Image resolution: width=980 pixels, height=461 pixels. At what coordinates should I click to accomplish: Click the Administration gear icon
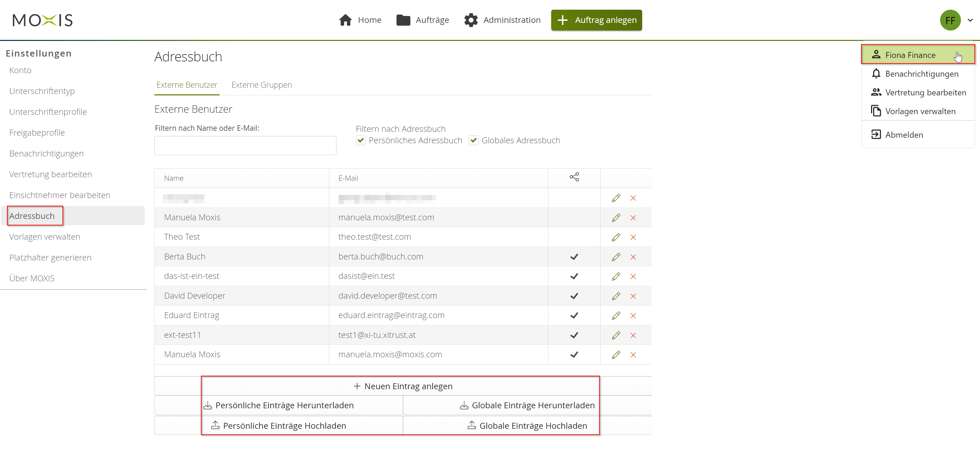(471, 20)
